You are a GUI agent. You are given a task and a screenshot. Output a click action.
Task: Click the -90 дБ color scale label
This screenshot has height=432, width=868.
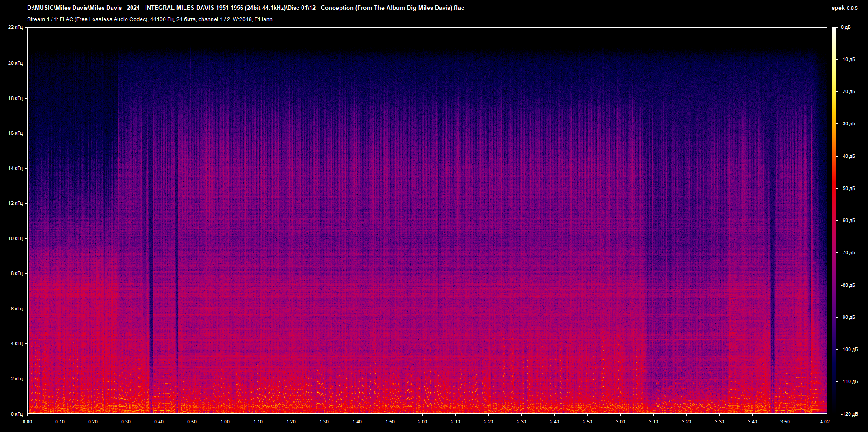[x=848, y=317]
